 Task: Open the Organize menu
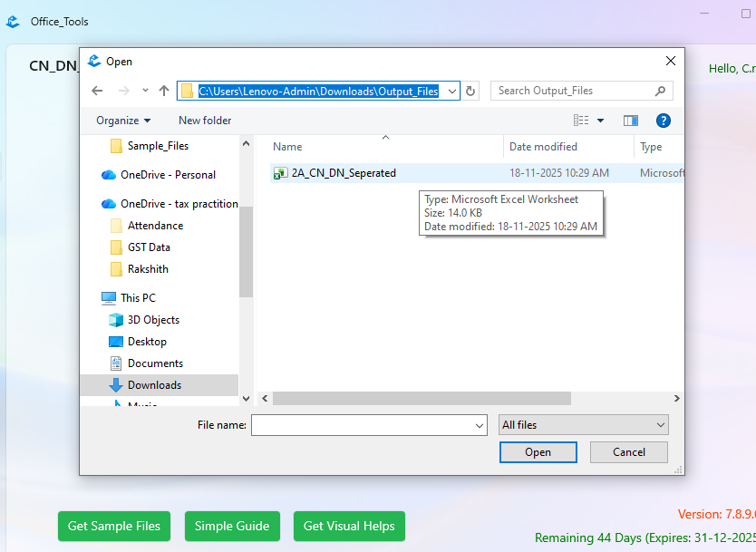[x=123, y=121]
